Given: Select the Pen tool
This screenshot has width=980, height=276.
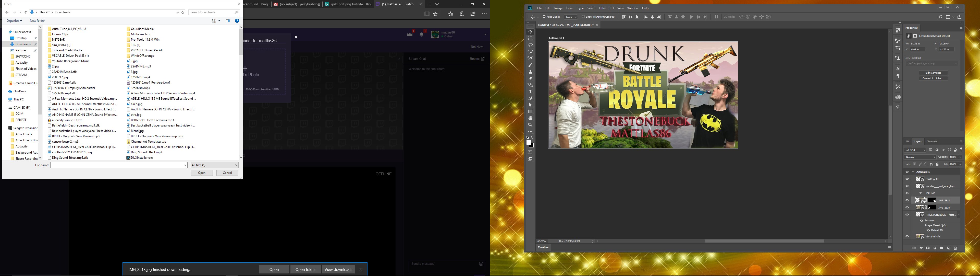Looking at the screenshot, I should click(530, 98).
